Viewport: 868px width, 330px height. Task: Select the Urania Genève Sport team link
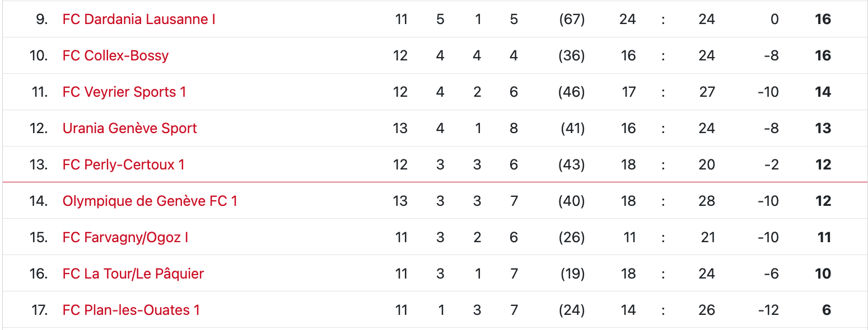129,129
